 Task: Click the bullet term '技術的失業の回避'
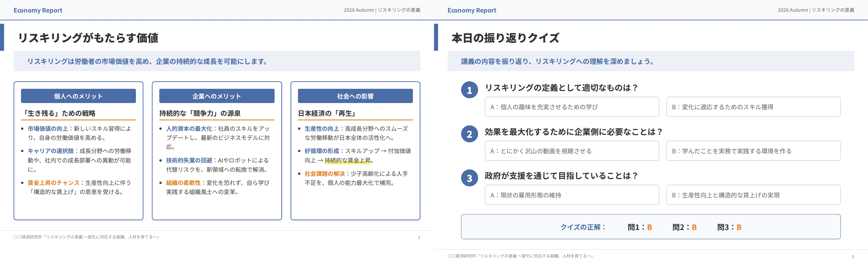tap(189, 160)
